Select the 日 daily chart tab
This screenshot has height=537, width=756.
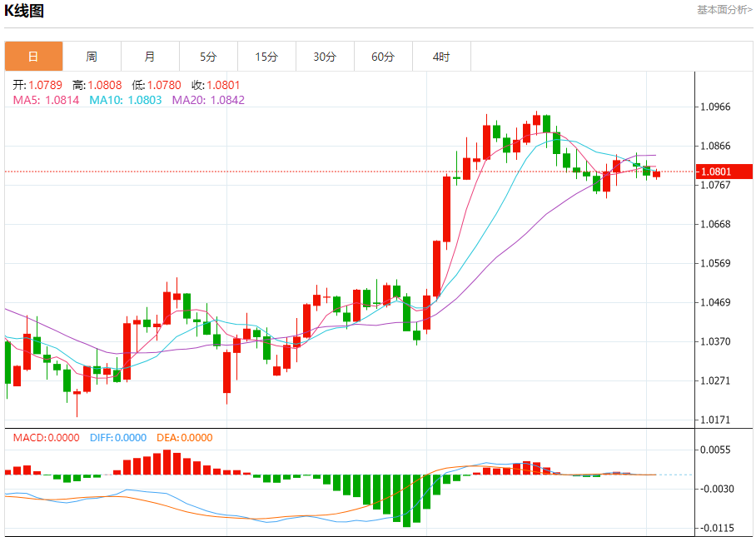(33, 57)
